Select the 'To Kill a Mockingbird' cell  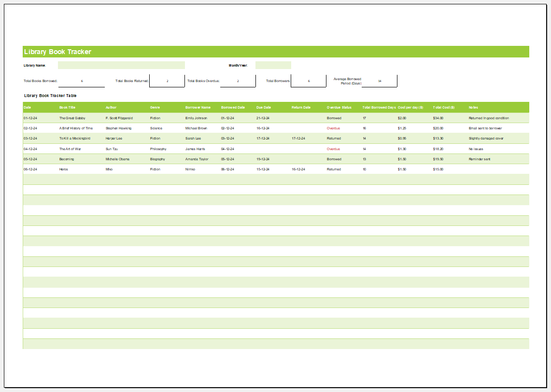pyautogui.click(x=74, y=139)
